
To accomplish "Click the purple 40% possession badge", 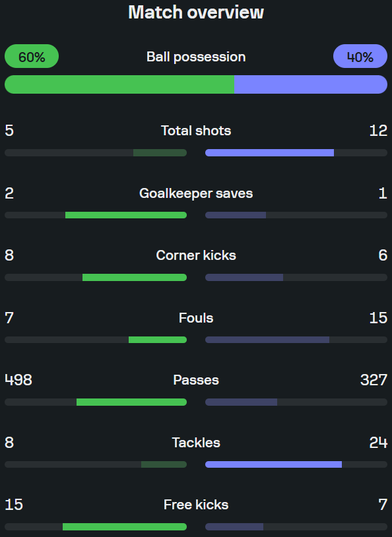I will click(360, 56).
